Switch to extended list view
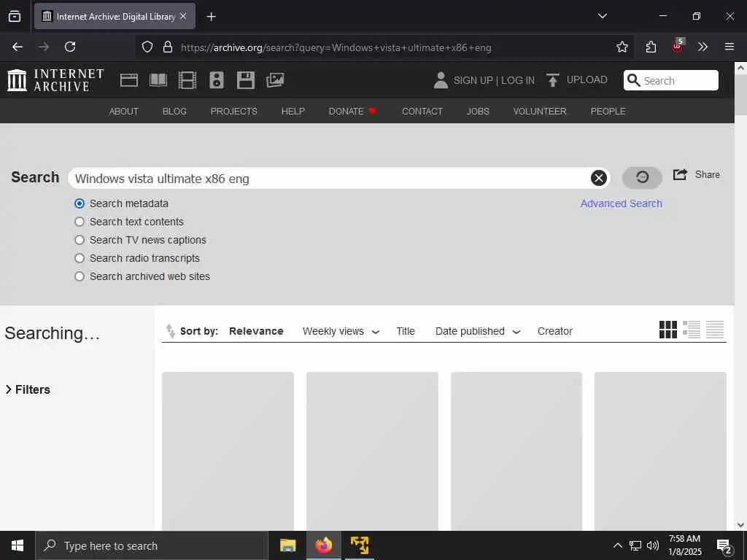This screenshot has height=560, width=747. click(692, 330)
